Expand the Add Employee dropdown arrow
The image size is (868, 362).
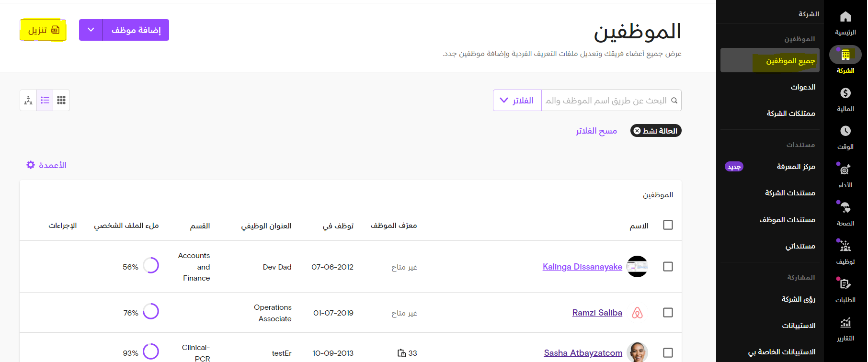click(91, 30)
